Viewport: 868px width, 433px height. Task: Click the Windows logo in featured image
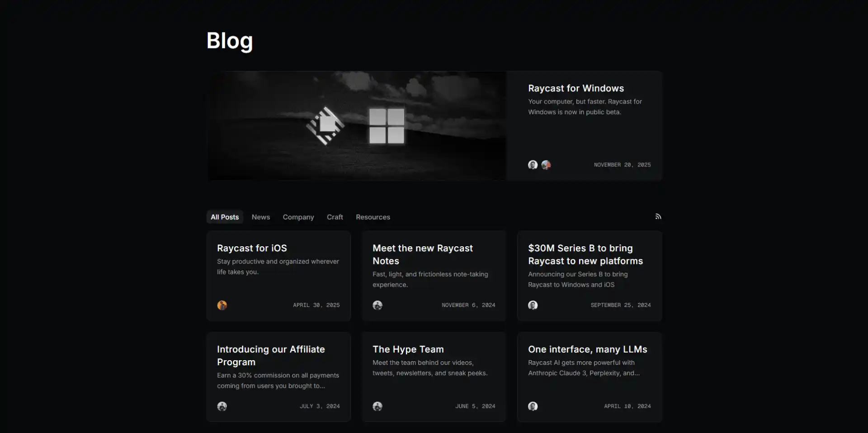click(x=387, y=126)
